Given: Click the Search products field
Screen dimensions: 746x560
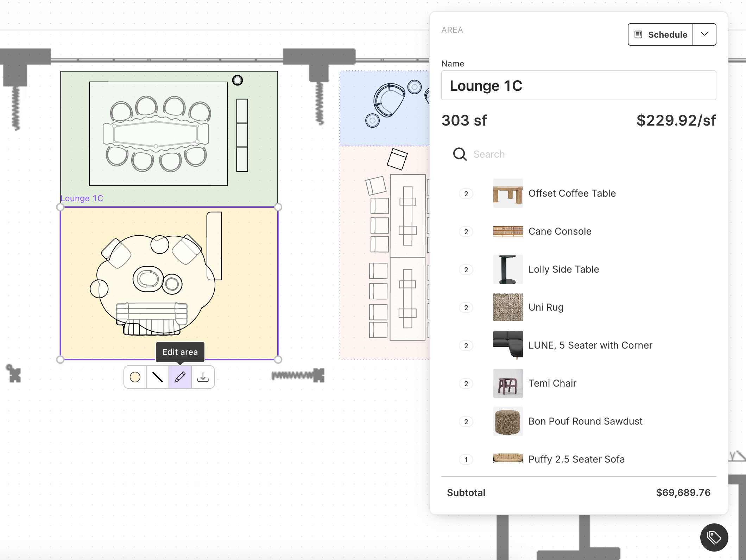Looking at the screenshot, I should [x=591, y=154].
